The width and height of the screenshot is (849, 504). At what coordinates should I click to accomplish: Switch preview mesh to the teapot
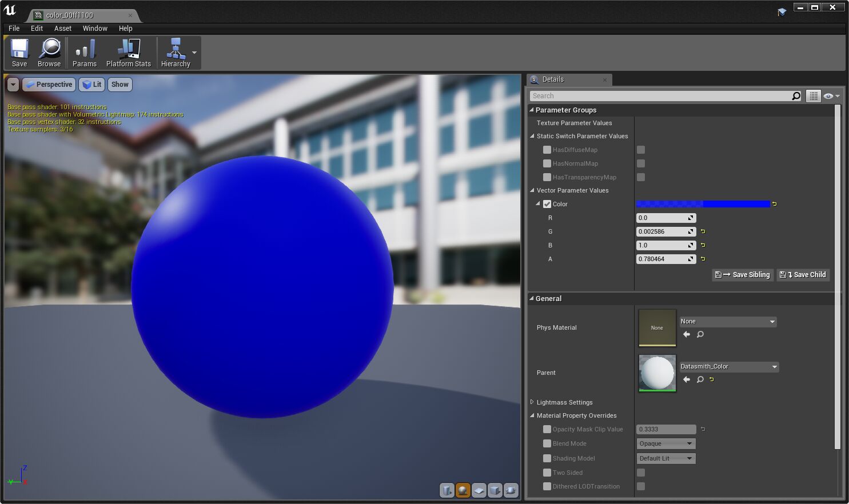[511, 490]
